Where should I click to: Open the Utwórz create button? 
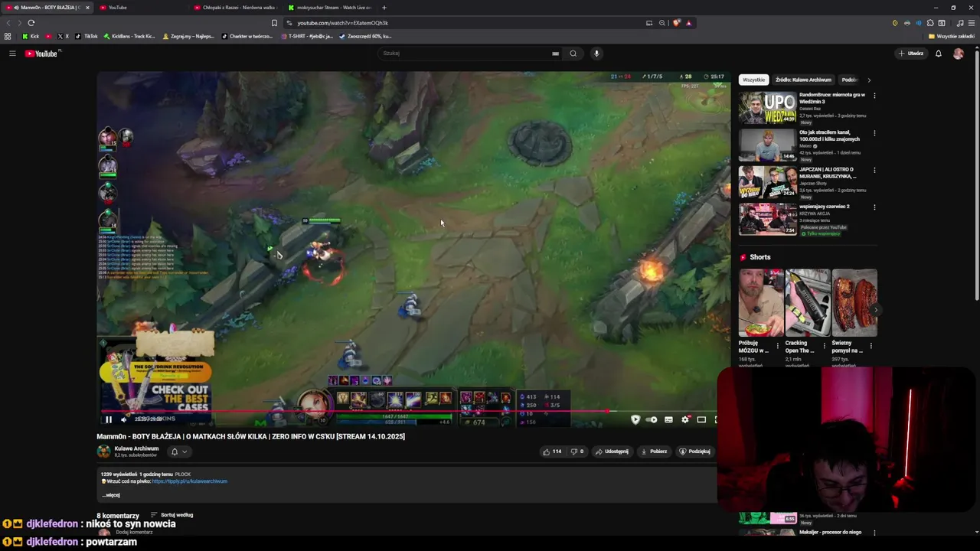click(x=911, y=54)
